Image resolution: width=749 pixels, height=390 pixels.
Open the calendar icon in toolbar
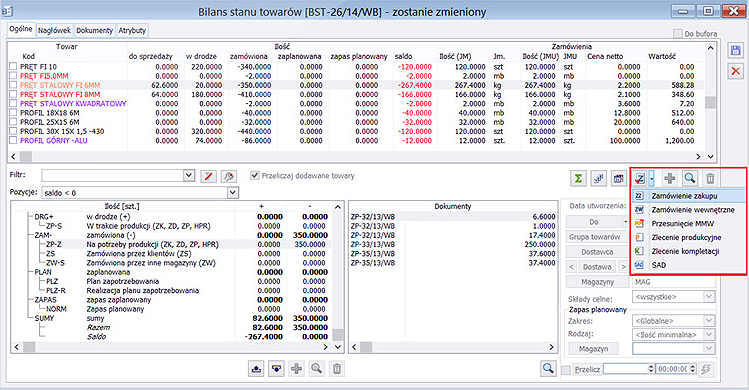pos(619,178)
